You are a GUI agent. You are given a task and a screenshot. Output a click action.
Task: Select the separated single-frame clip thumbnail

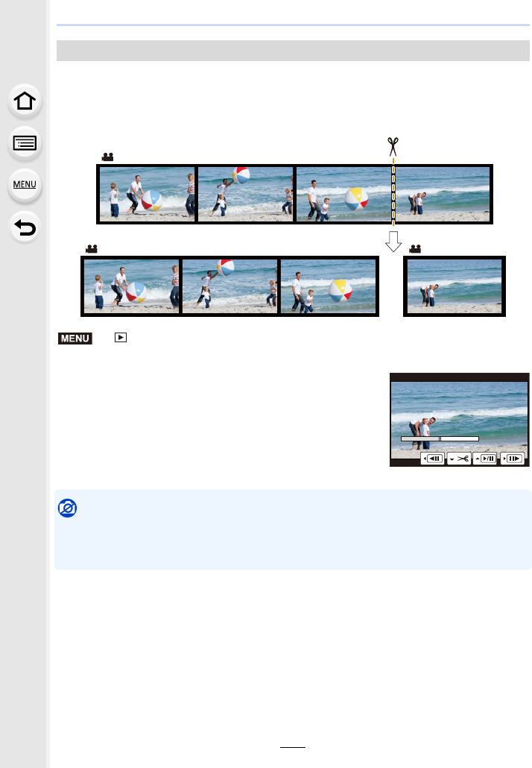point(455,286)
